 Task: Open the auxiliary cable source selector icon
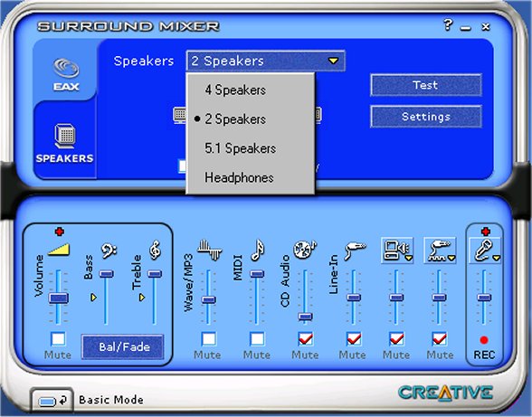click(x=441, y=251)
